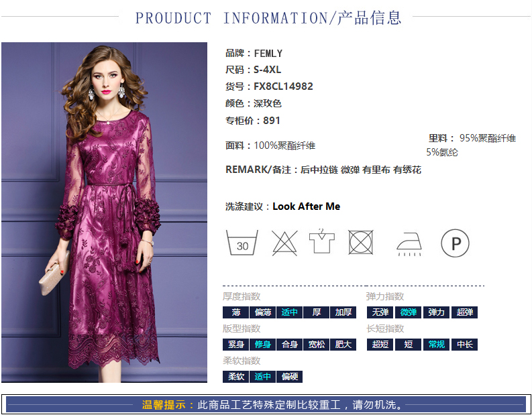The height and width of the screenshot is (419, 532).
Task: Select the highlighted 适中 thickness tag
Action: [289, 312]
